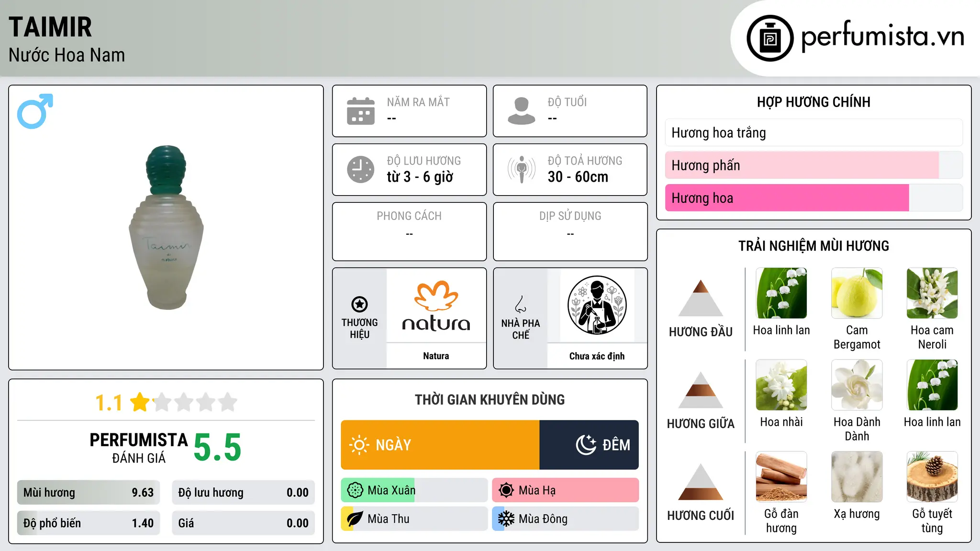980x551 pixels.
Task: Click the Mùi hương 9.63 score
Action: click(x=89, y=493)
